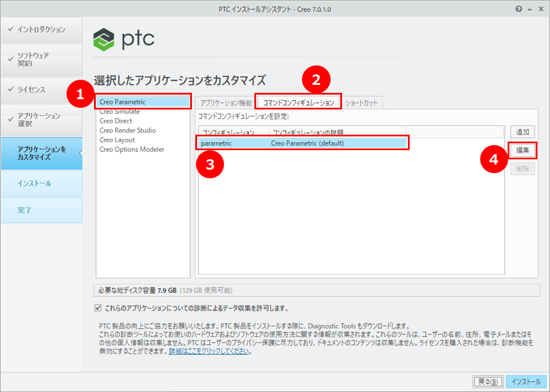The width and height of the screenshot is (550, 392).
Task: Select Creo Options Modeler application
Action: click(132, 150)
